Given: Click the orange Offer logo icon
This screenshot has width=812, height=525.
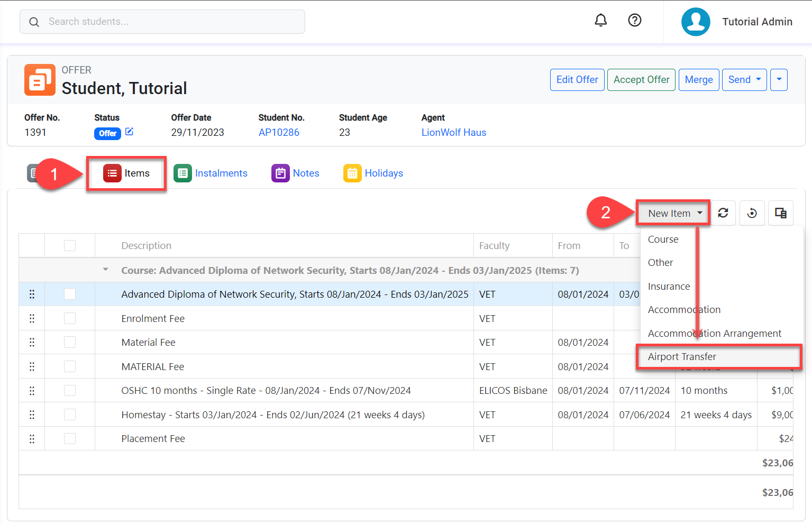Looking at the screenshot, I should [x=40, y=80].
